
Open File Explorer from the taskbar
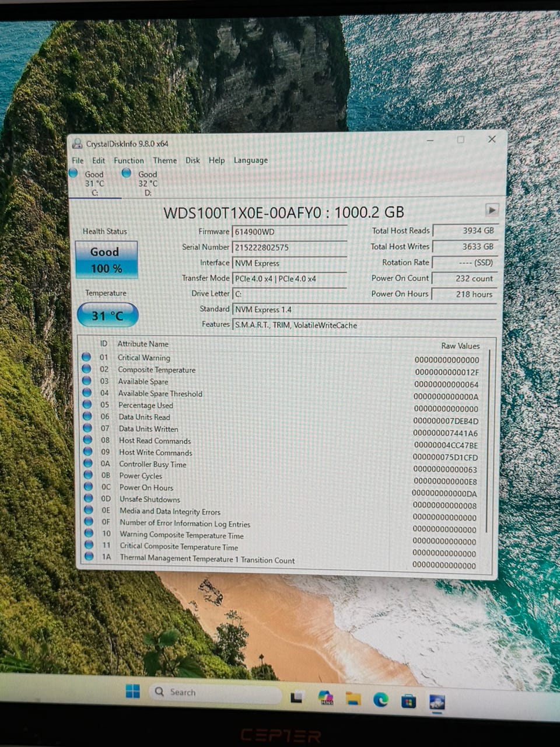[353, 698]
